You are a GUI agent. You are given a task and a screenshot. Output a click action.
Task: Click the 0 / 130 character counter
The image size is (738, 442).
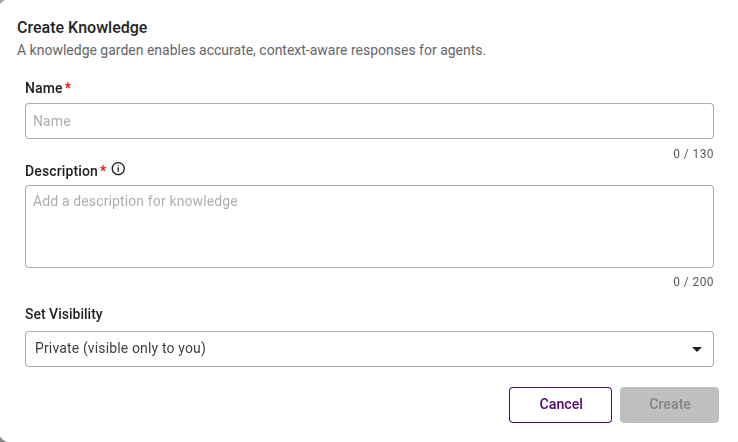(x=693, y=154)
